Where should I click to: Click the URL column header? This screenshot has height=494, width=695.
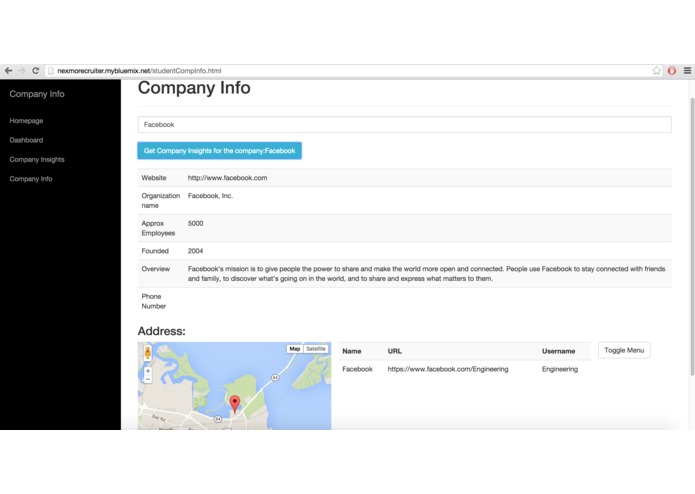(394, 351)
